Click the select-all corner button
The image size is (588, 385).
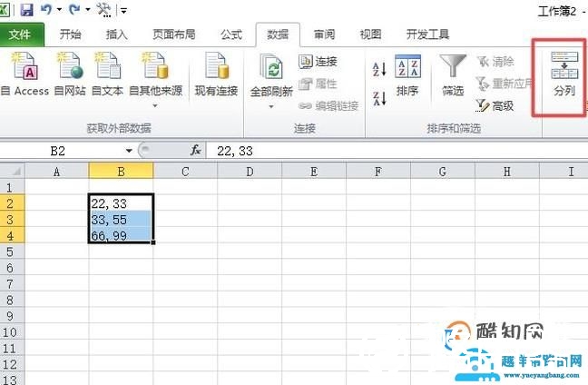[13, 172]
